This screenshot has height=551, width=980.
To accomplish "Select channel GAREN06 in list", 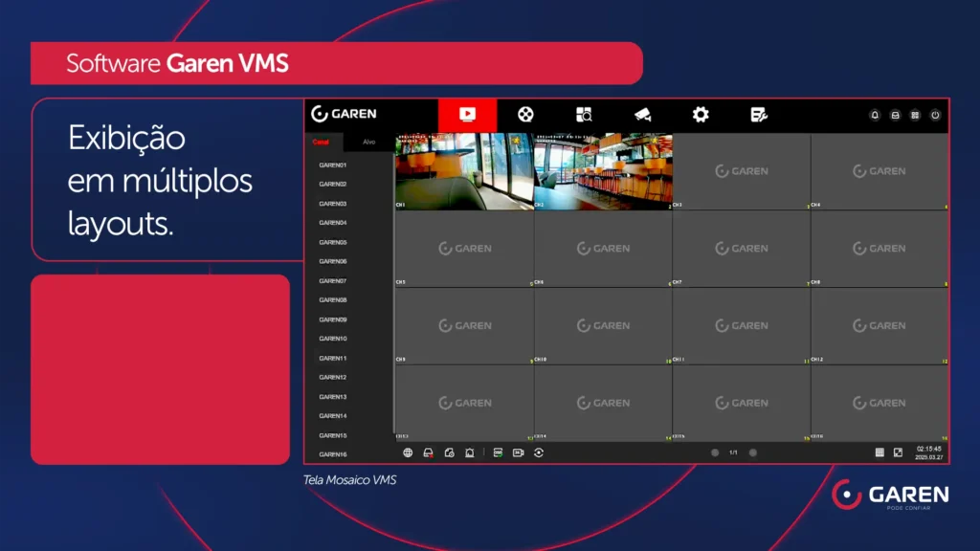I will tap(332, 262).
